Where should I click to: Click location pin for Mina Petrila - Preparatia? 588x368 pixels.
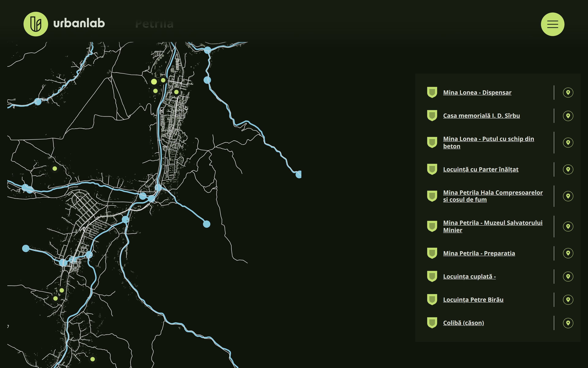click(568, 253)
